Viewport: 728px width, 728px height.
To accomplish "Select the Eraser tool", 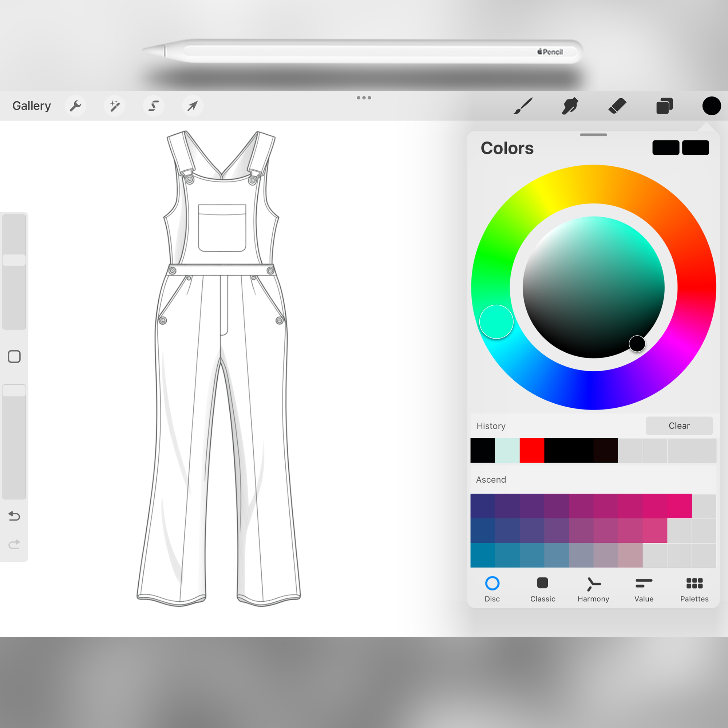I will [x=617, y=106].
